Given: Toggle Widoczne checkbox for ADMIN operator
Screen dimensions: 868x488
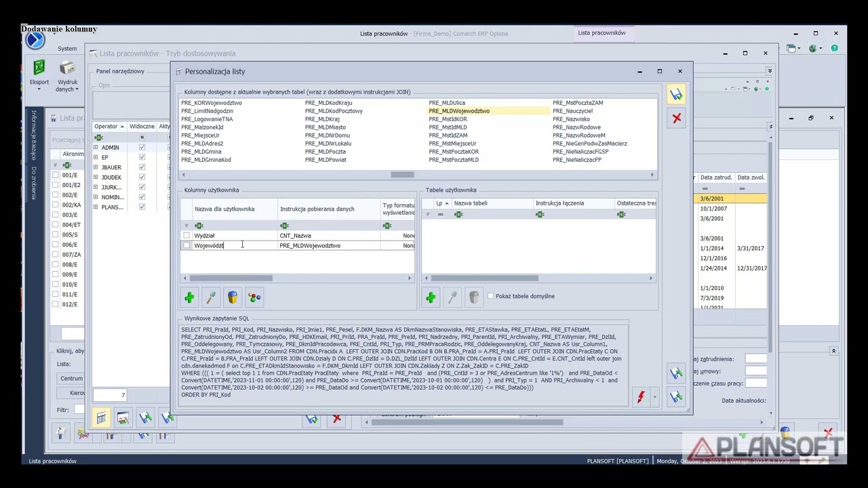Looking at the screenshot, I should [142, 148].
